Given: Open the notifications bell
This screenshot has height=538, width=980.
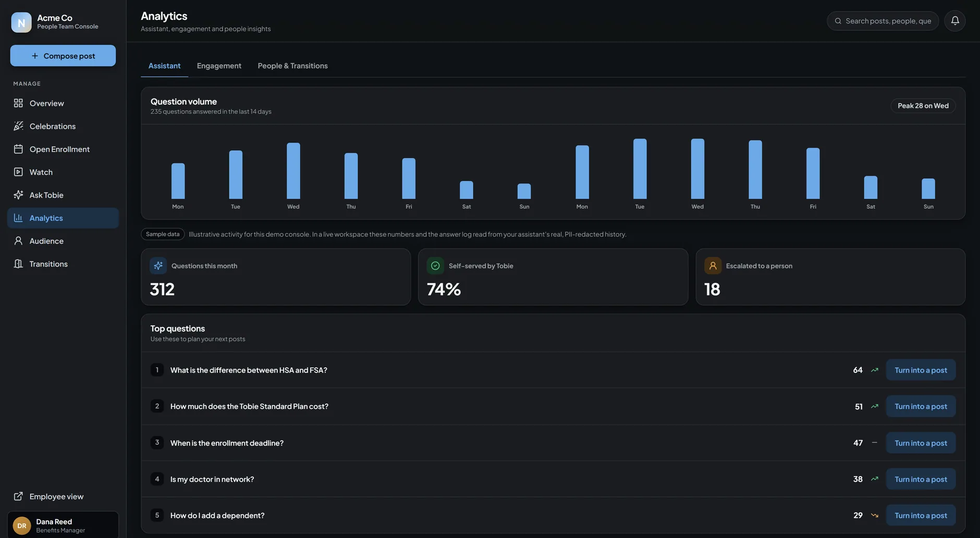Looking at the screenshot, I should click(954, 21).
